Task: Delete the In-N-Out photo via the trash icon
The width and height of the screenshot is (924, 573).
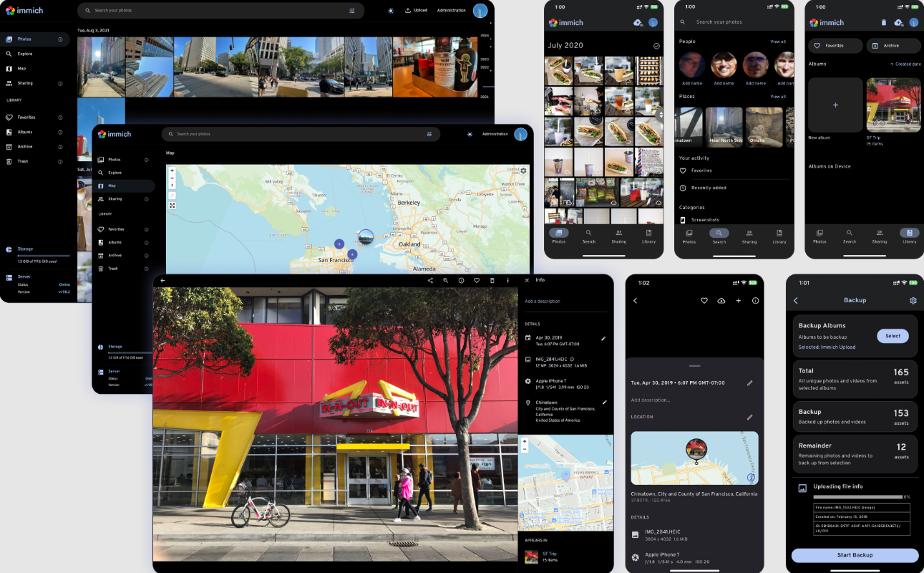Action: tap(492, 281)
